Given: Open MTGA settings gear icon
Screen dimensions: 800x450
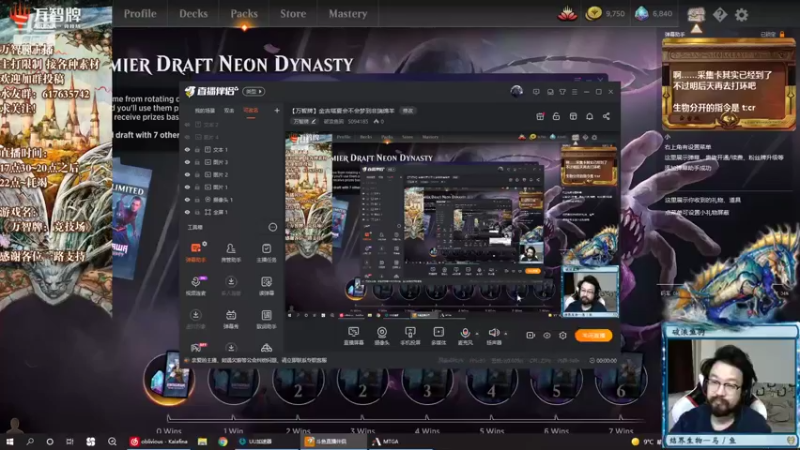Looking at the screenshot, I should click(x=741, y=14).
